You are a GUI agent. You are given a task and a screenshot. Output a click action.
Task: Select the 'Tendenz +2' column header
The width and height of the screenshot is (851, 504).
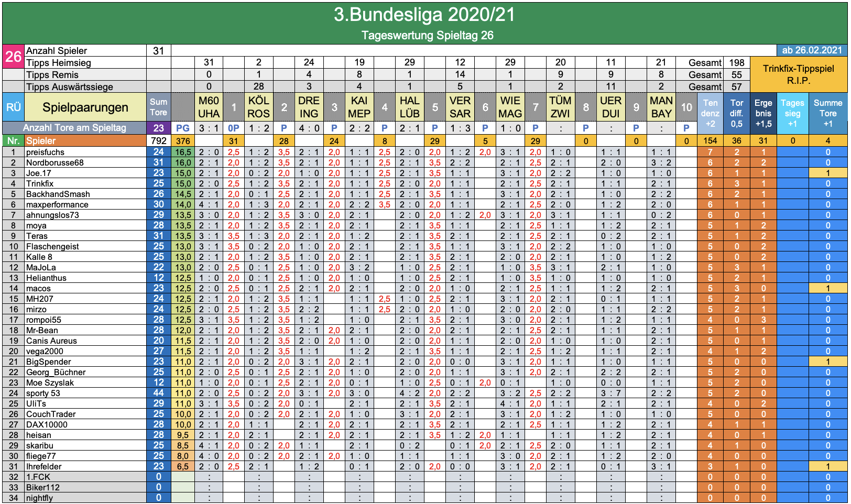[x=710, y=113]
